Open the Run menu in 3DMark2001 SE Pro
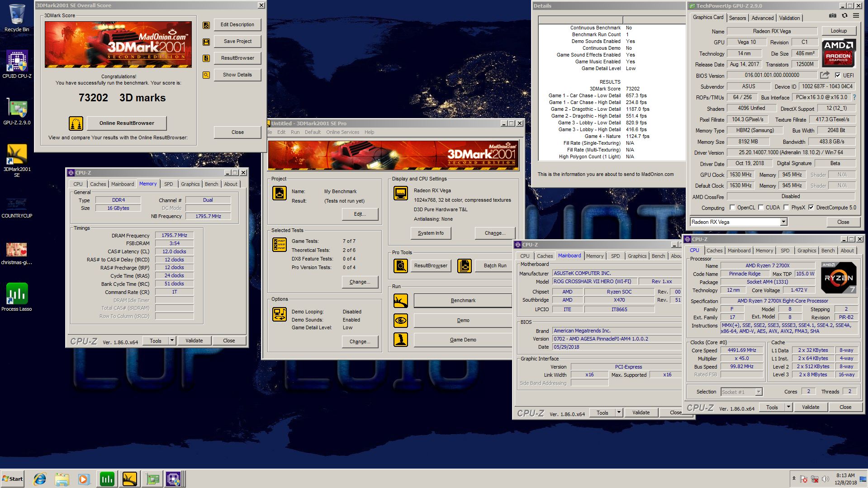This screenshot has height=488, width=868. tap(295, 132)
